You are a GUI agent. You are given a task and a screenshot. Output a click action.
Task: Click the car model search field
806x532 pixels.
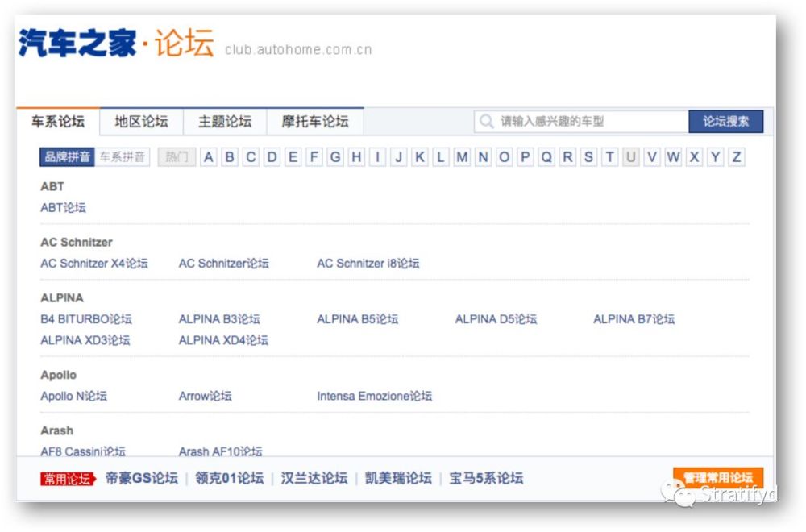(581, 121)
